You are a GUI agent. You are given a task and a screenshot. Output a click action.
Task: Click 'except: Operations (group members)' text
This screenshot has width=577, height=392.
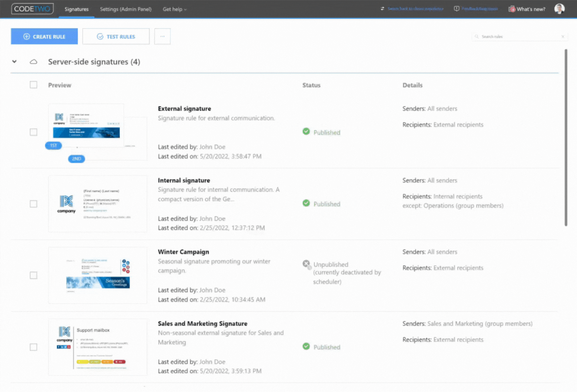click(453, 206)
